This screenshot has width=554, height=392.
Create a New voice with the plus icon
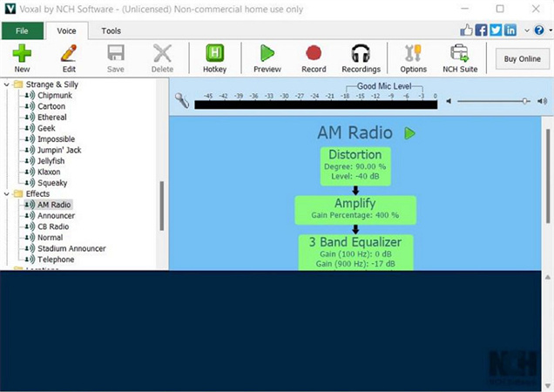(22, 58)
